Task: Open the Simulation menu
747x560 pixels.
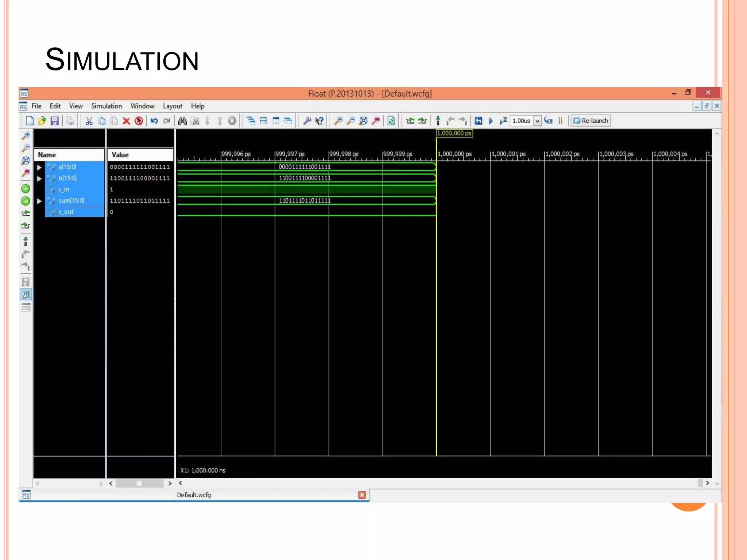Action: coord(106,106)
